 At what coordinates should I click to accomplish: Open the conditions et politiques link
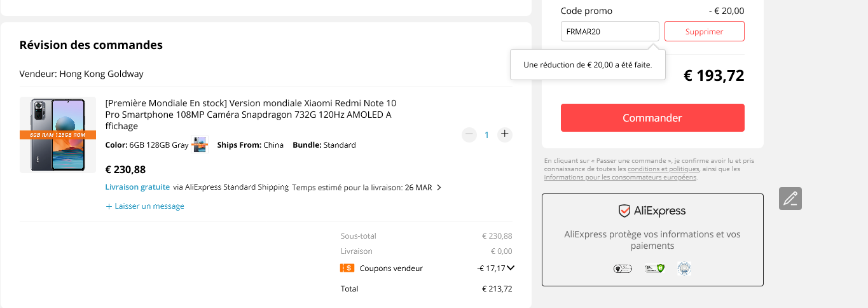coord(663,169)
